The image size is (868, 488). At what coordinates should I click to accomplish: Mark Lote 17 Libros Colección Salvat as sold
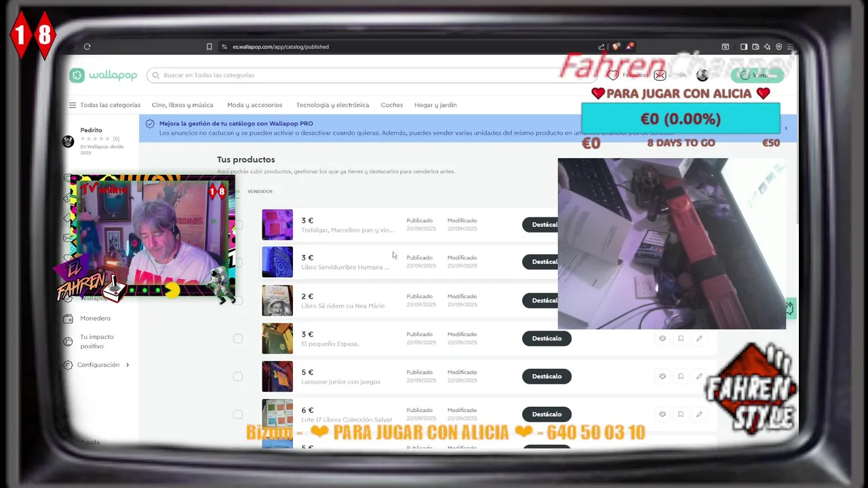[x=663, y=414]
